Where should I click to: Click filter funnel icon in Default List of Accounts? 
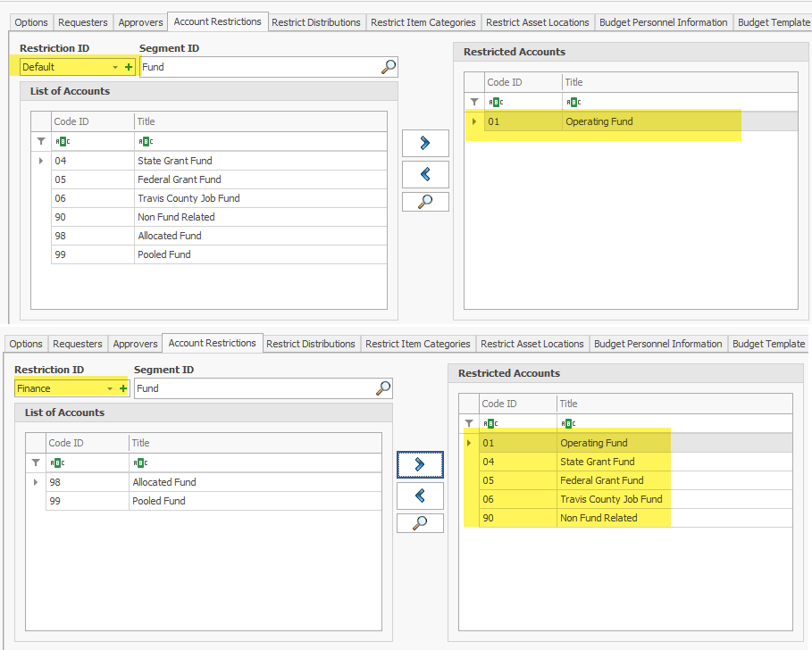click(x=41, y=141)
